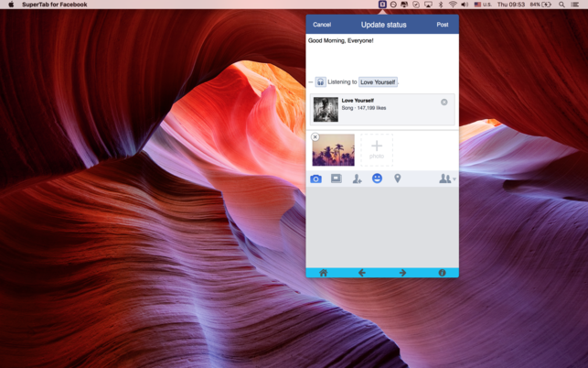
Task: Click the tag friends icon
Action: [357, 179]
